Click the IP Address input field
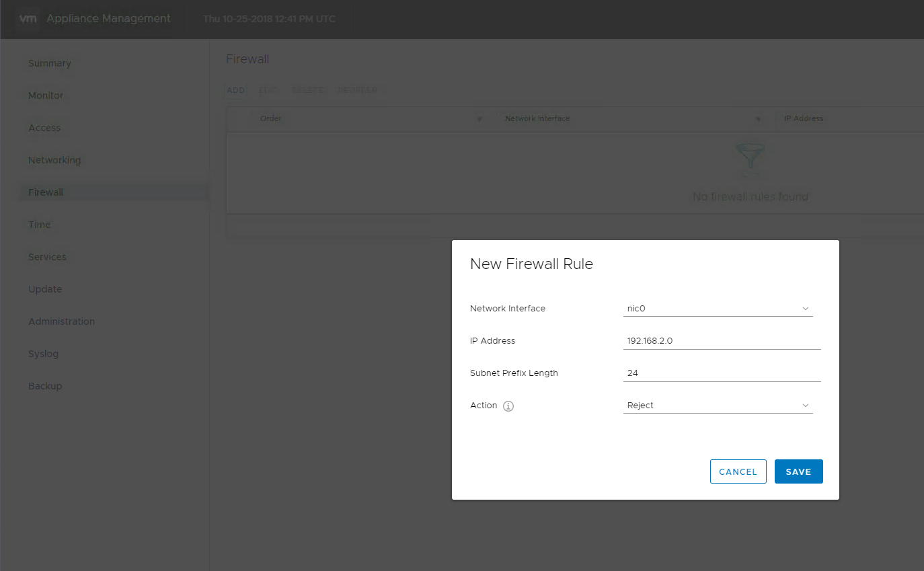924x571 pixels. [722, 341]
